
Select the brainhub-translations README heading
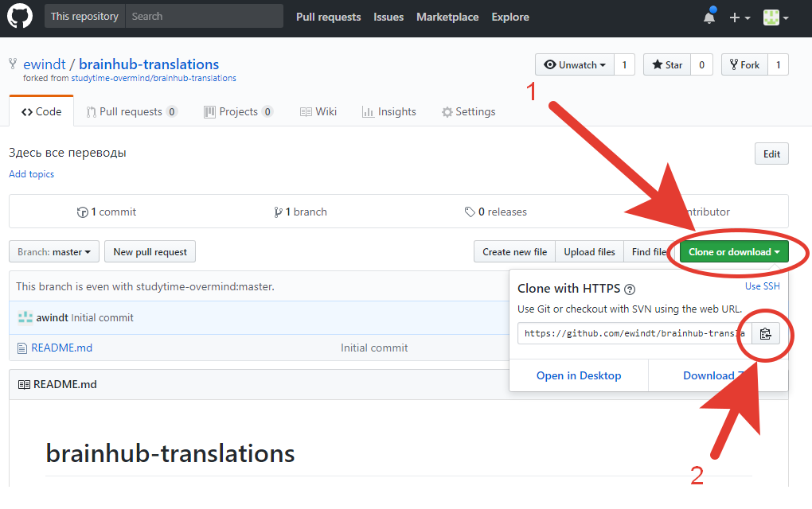(170, 453)
